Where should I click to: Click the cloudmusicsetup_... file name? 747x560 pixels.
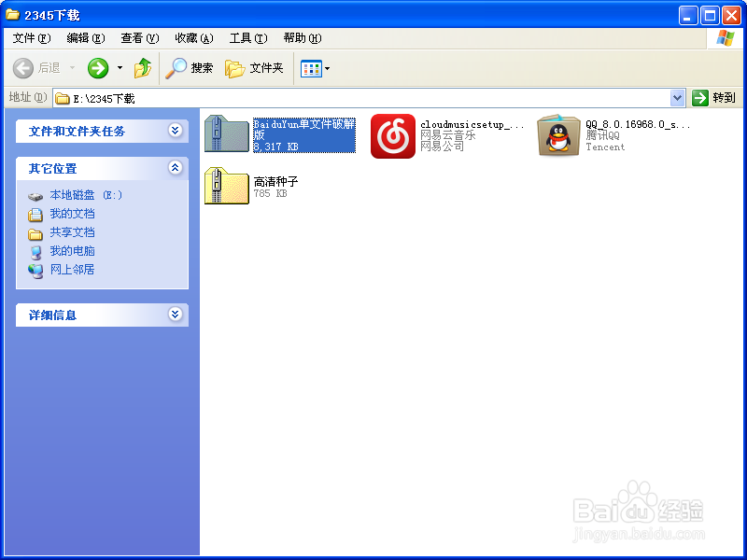pyautogui.click(x=472, y=125)
